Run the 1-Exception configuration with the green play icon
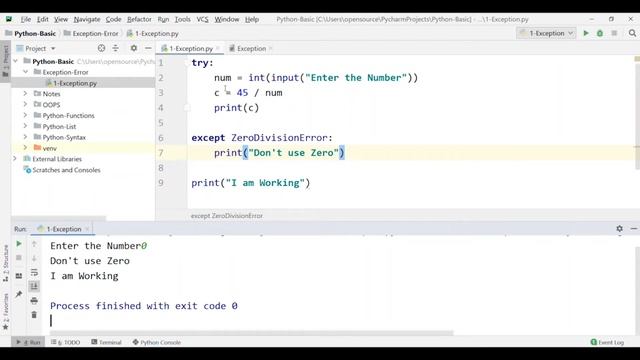This screenshot has width=640, height=360. 586,33
